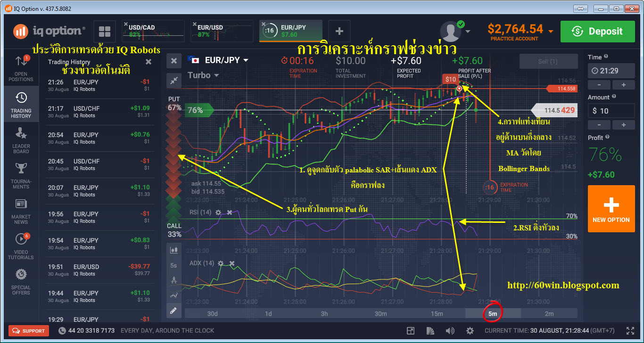Open the Support chat button

point(30,331)
